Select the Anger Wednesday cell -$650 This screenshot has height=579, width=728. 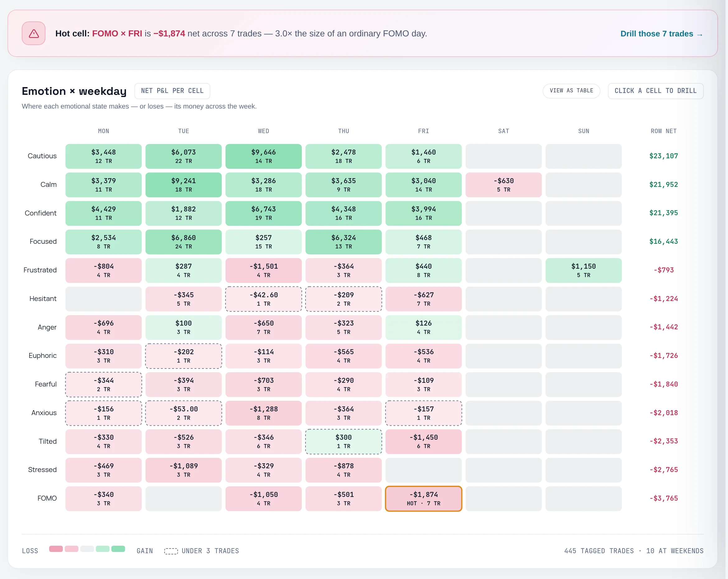tap(264, 327)
